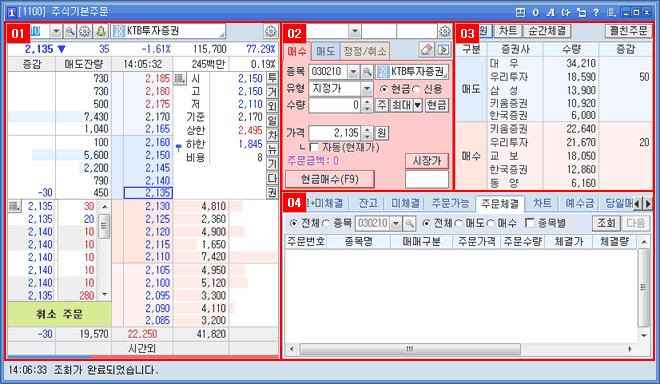Viewport: 660px width, 384px height.
Task: Open the quote panel settings gear at far right of panel 01
Action: (270, 31)
